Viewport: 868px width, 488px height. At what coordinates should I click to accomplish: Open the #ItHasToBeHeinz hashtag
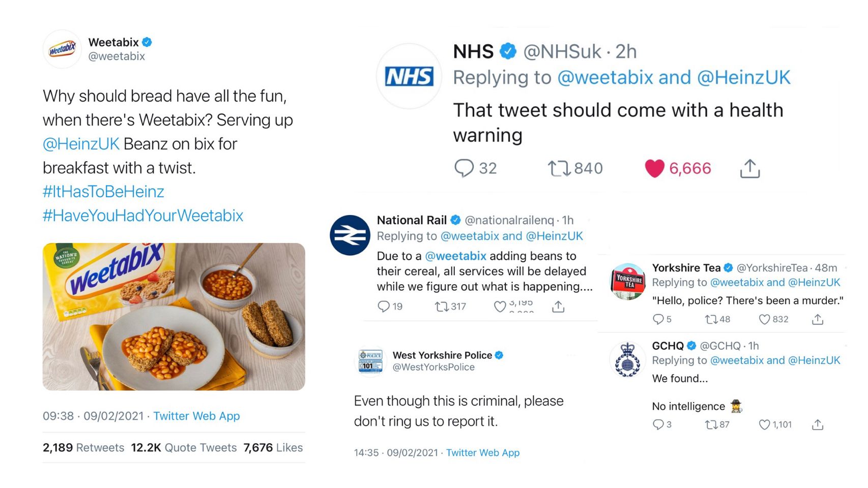(x=103, y=192)
